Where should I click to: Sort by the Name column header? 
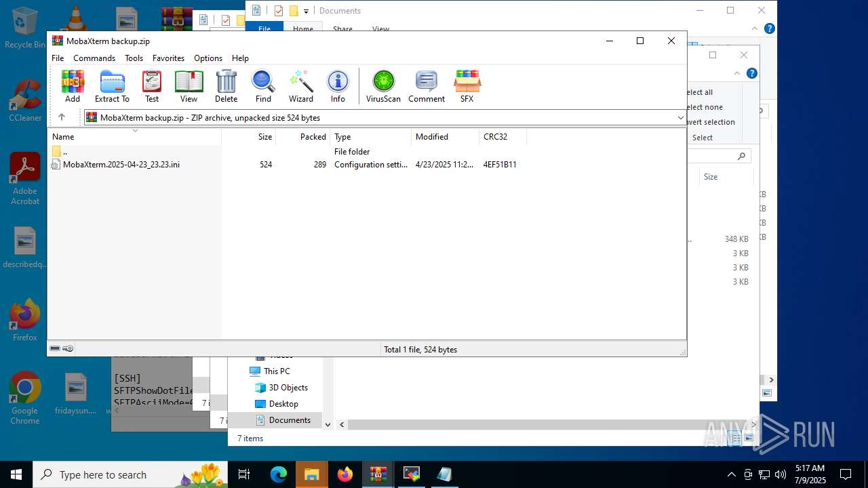click(x=134, y=137)
